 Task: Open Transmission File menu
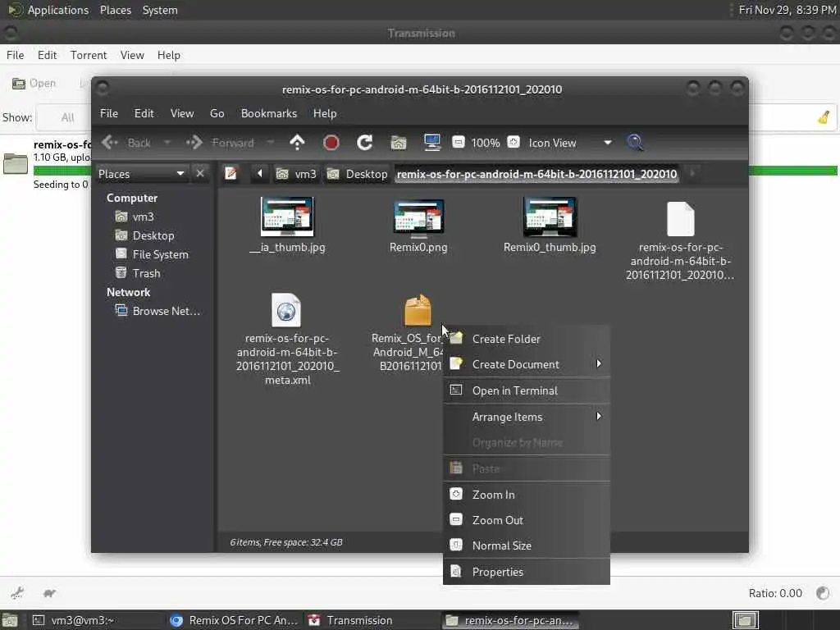pyautogui.click(x=15, y=55)
